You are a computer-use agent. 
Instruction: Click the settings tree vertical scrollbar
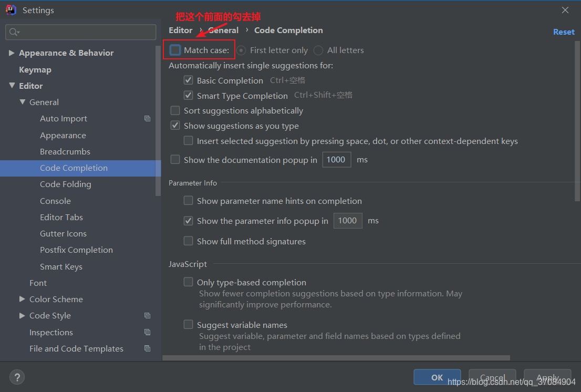click(158, 120)
